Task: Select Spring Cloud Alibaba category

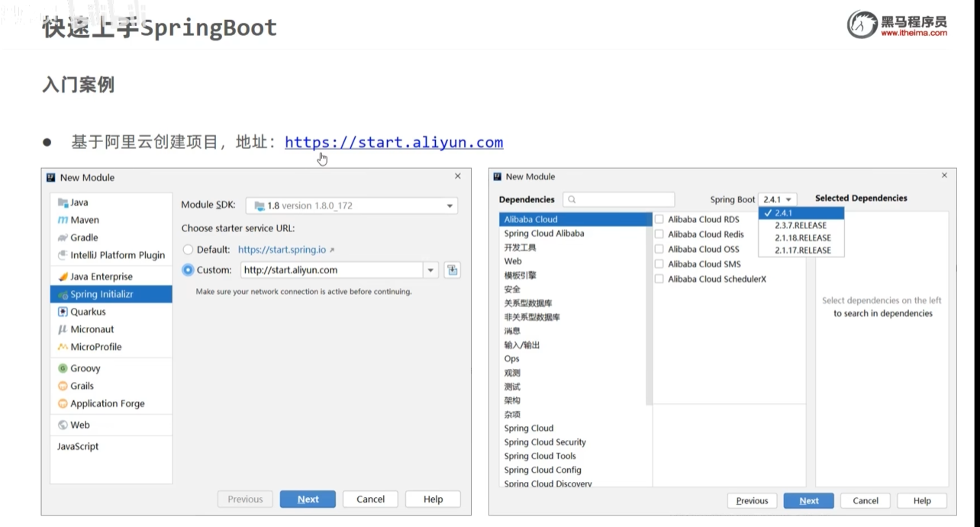Action: click(573, 234)
